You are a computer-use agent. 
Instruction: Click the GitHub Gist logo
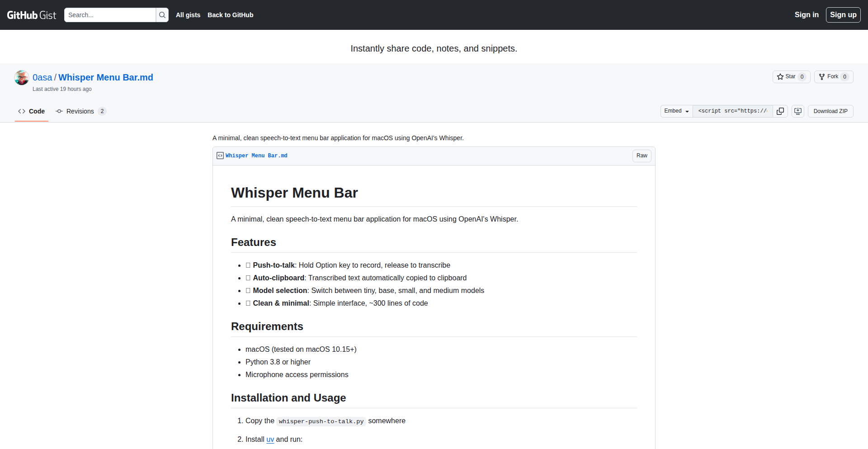coord(31,14)
